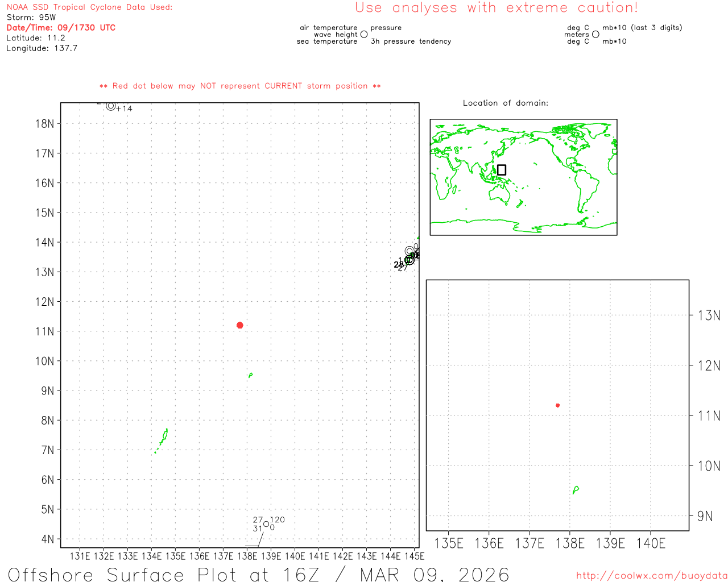Click the 'Latitude: 11.2' text
The width and height of the screenshot is (728, 582).
coord(36,38)
